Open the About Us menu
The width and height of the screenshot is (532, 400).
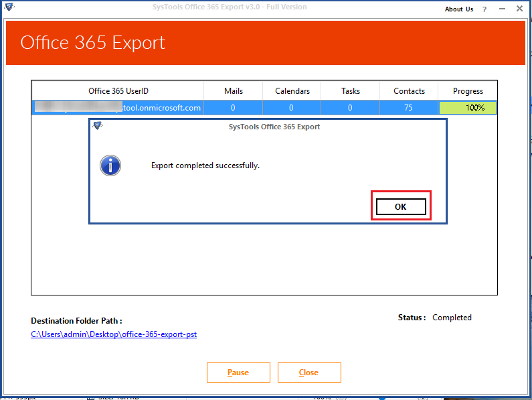coord(458,9)
